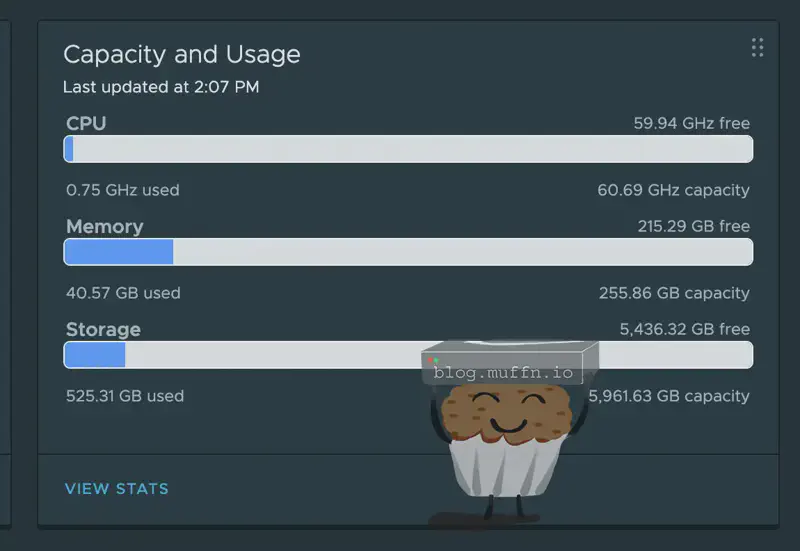This screenshot has width=800, height=551.
Task: Click the CPU usage progress bar
Action: tap(408, 149)
